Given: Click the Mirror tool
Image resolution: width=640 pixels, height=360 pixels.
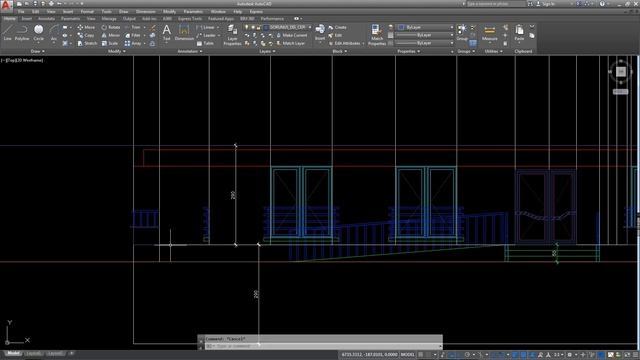Looking at the screenshot, I should coord(111,36).
